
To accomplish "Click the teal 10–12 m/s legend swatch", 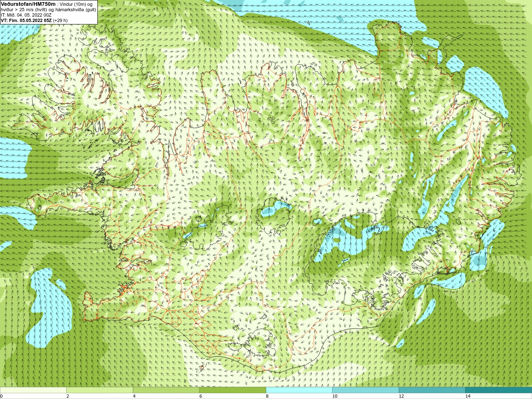I will tap(366, 390).
